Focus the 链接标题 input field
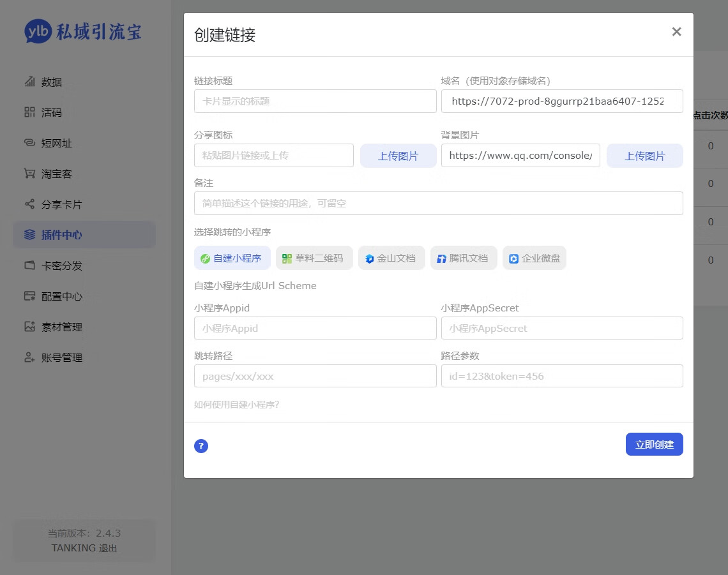The width and height of the screenshot is (728, 575). (x=315, y=101)
